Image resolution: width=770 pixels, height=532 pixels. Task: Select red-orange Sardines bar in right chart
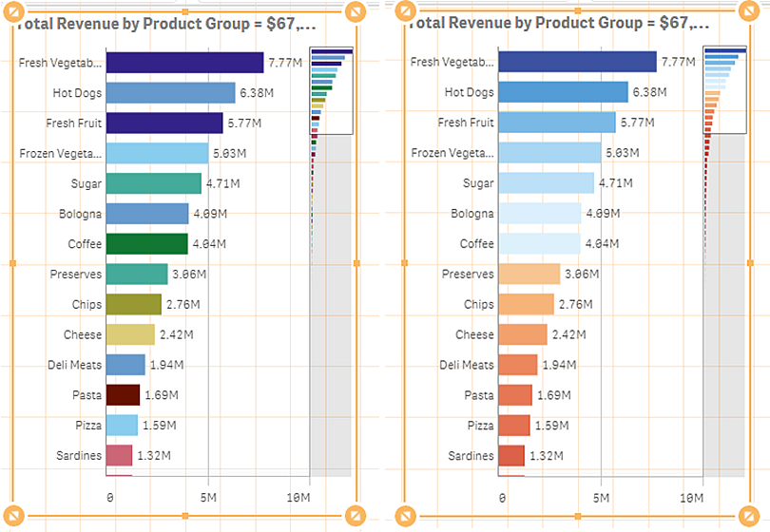coord(511,455)
